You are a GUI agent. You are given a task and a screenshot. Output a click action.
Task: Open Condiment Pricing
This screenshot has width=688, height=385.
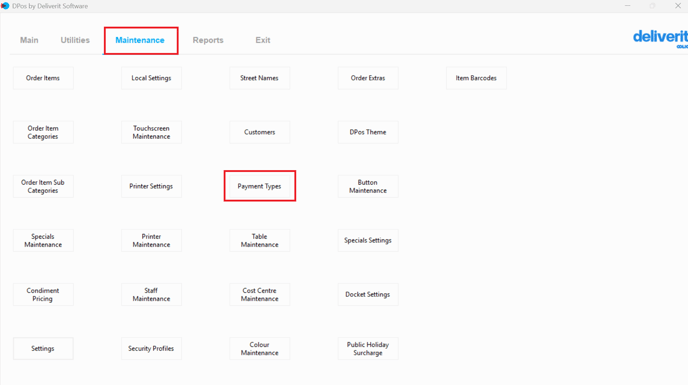pyautogui.click(x=43, y=295)
